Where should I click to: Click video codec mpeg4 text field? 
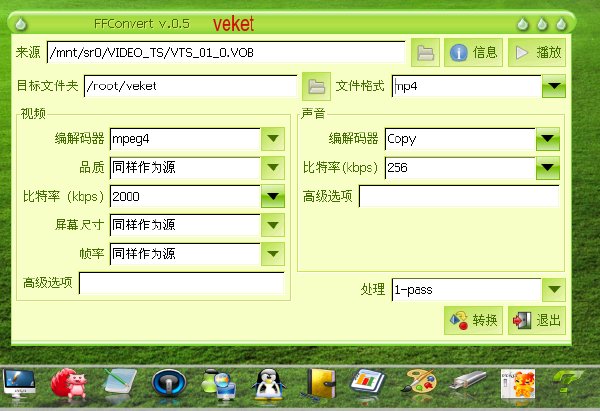185,139
